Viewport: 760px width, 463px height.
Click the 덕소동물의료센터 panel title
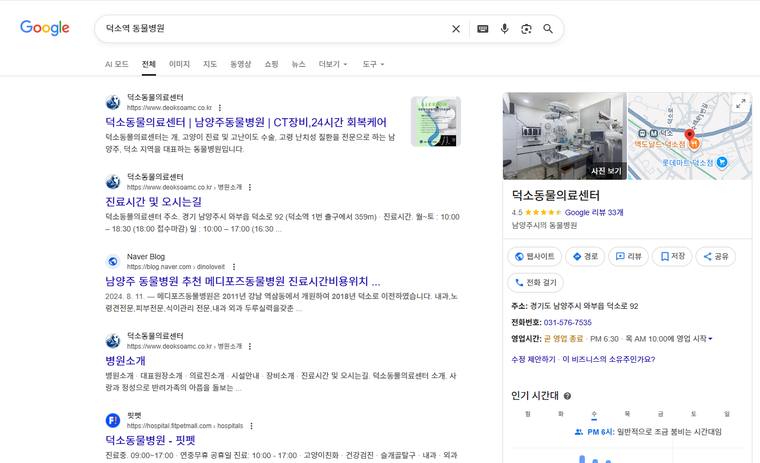tap(555, 195)
